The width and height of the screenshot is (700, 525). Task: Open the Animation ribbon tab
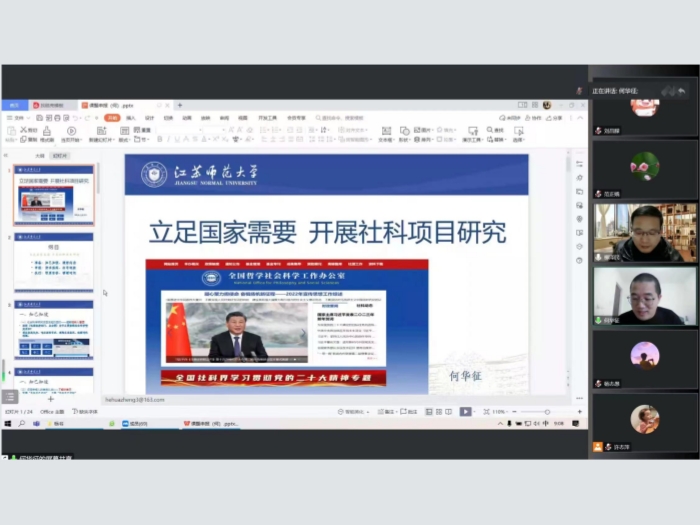pyautogui.click(x=187, y=118)
